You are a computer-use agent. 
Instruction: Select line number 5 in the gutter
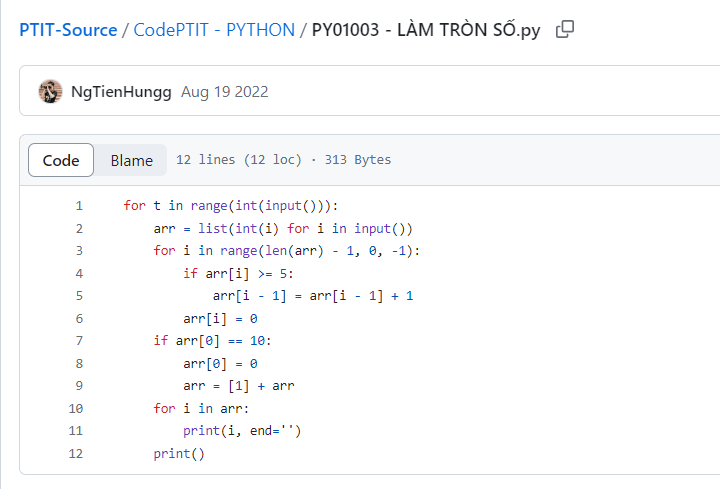click(x=79, y=296)
